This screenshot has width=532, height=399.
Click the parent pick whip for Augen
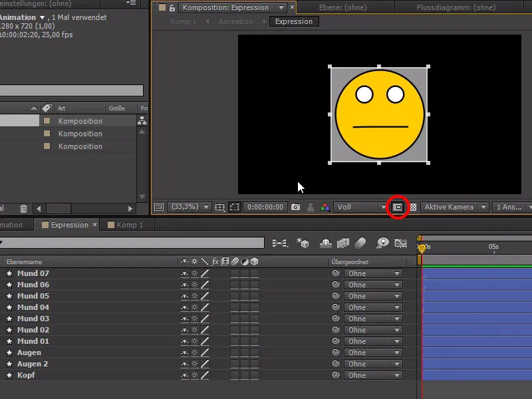point(336,352)
